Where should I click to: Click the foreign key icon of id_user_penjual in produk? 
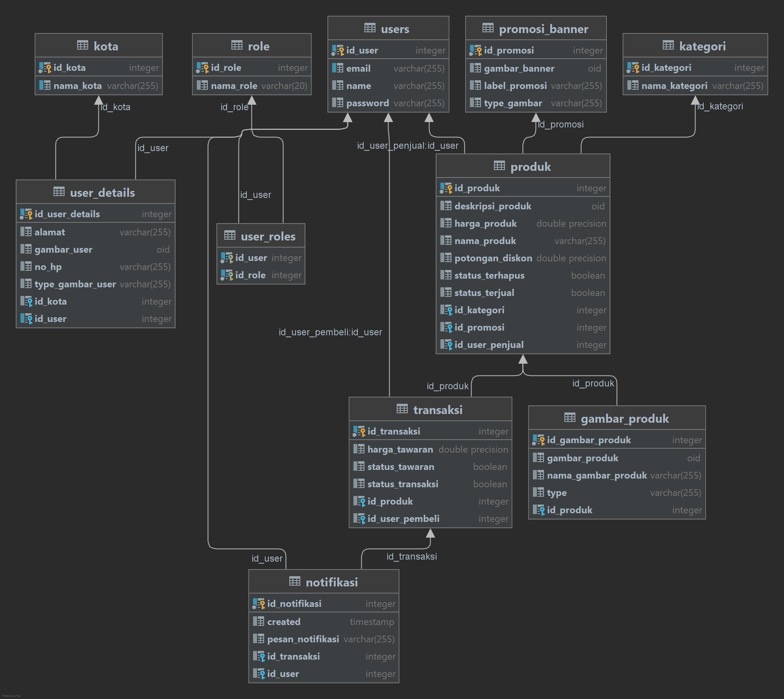pos(447,345)
